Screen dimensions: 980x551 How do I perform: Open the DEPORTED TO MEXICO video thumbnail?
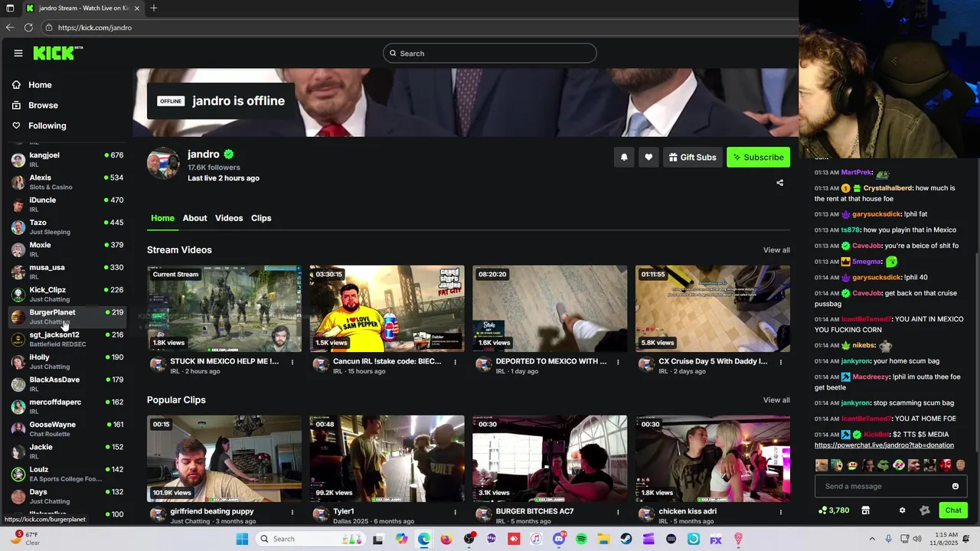point(550,308)
